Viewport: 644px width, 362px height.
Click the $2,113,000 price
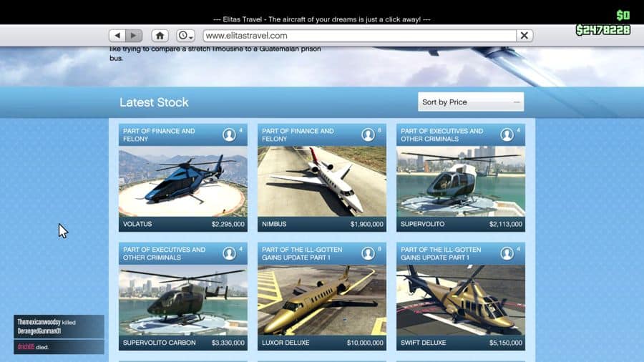[506, 224]
